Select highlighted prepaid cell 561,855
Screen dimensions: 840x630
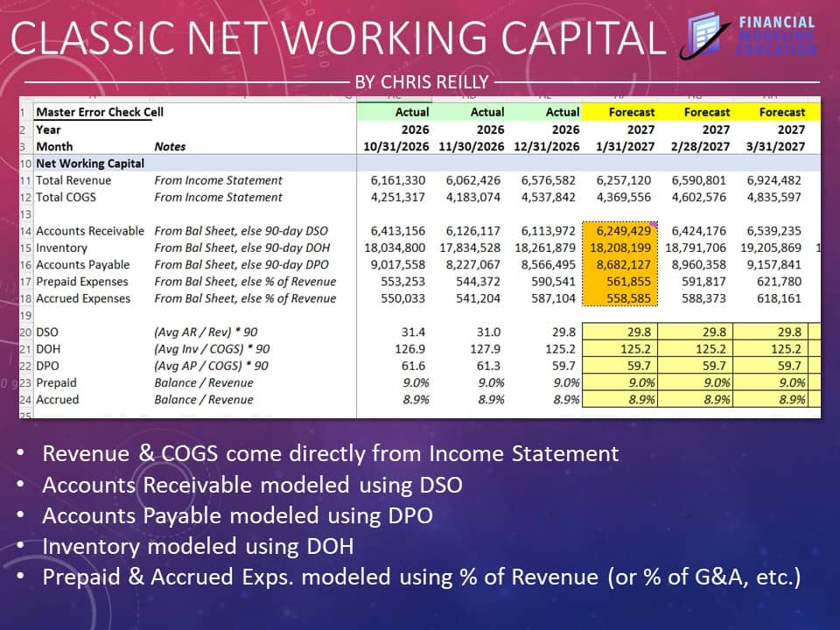click(x=619, y=282)
